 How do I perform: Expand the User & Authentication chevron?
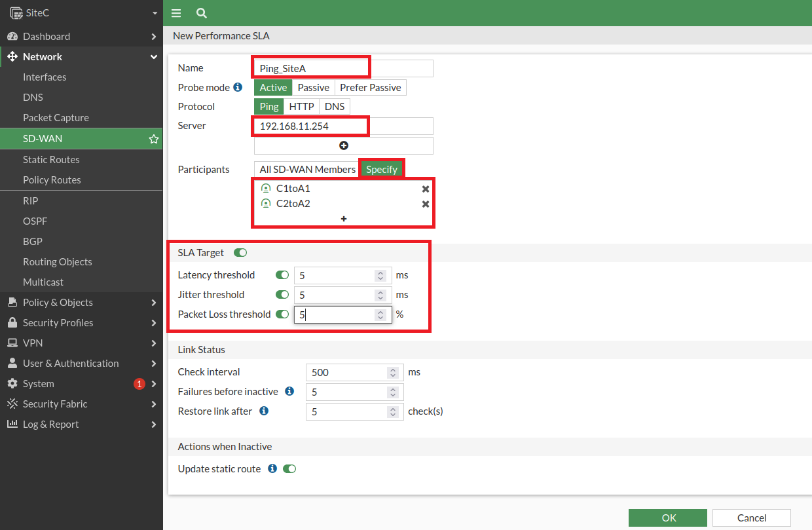(x=153, y=364)
